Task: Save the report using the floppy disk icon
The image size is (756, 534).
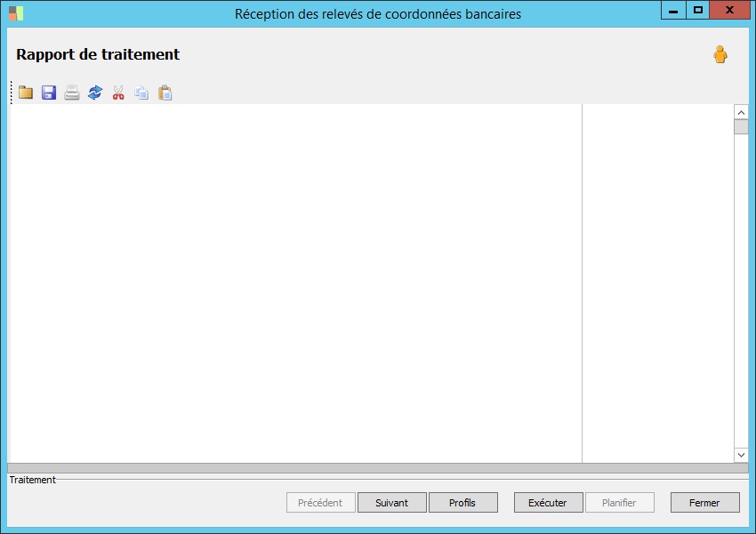Action: pos(49,93)
